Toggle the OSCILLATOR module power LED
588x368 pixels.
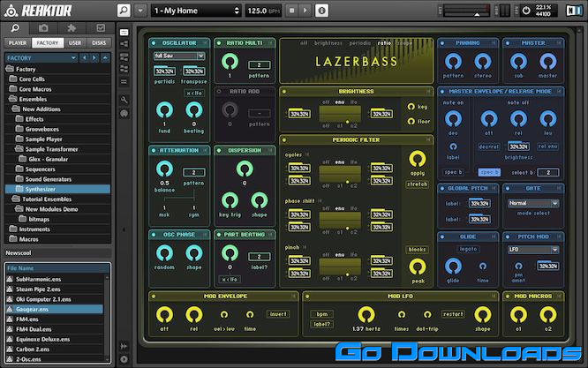point(154,43)
